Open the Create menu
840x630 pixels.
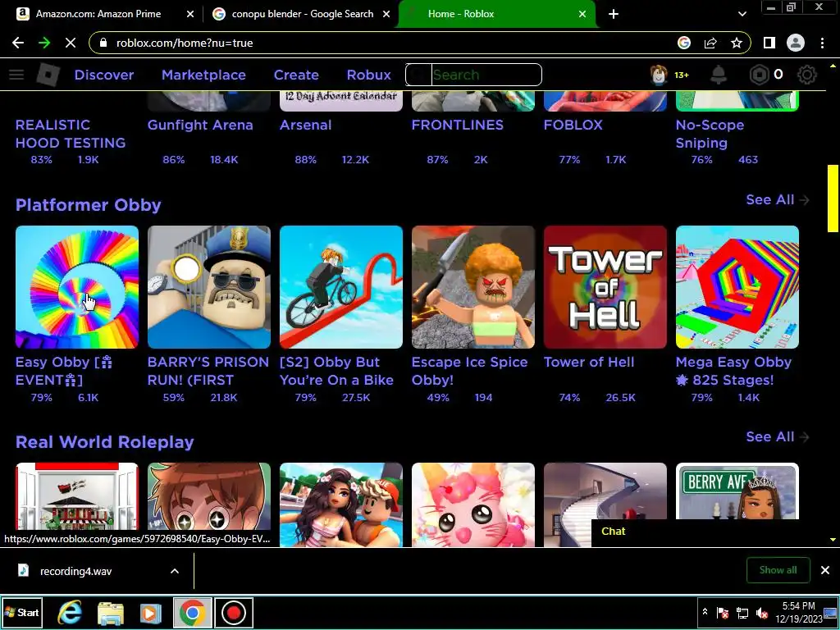pyautogui.click(x=296, y=75)
